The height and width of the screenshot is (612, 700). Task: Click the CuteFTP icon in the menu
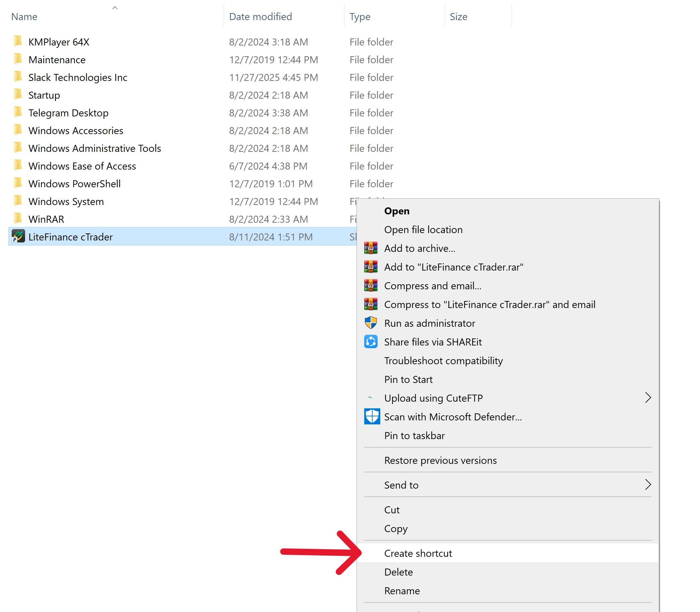(x=371, y=398)
